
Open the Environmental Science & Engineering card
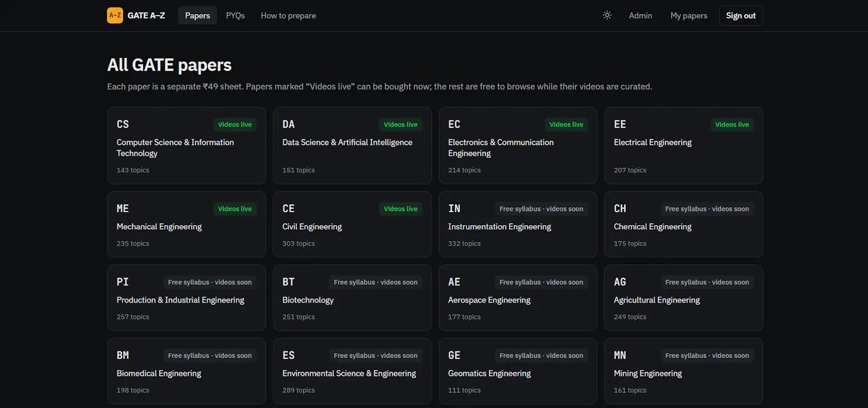tap(352, 371)
